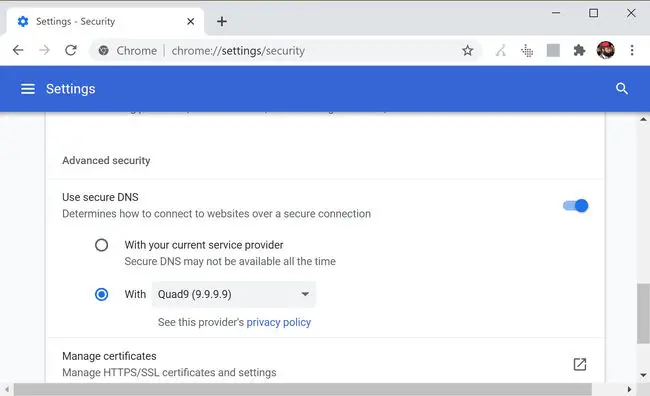Image resolution: width=650 pixels, height=396 pixels.
Task: Maximize the Chrome window
Action: coord(593,13)
